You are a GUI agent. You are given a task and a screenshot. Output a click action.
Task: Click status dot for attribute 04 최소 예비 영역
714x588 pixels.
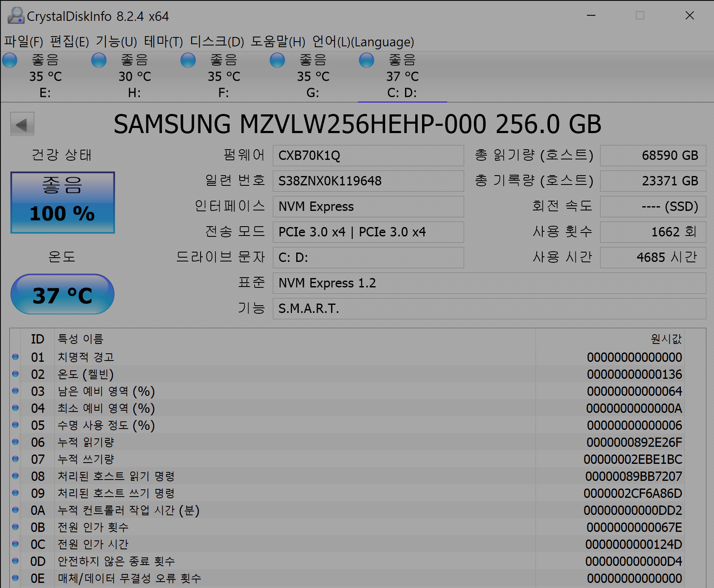15,408
